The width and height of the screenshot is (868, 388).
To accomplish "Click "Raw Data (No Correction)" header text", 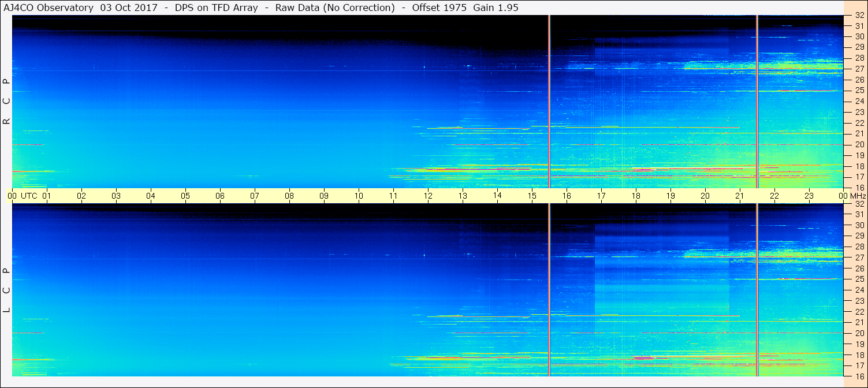I will pyautogui.click(x=335, y=8).
